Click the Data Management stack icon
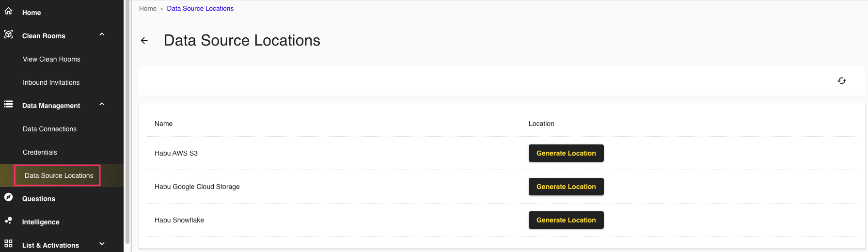The image size is (868, 252). click(x=8, y=104)
